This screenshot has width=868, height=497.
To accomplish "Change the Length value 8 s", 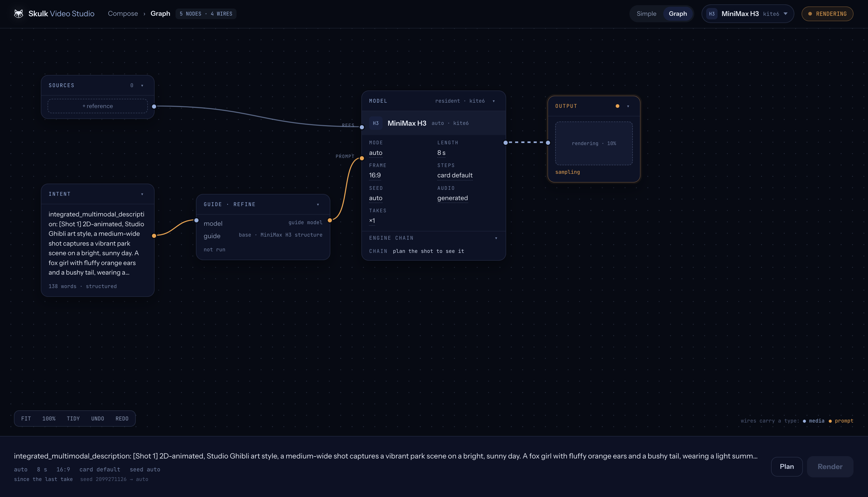I will point(441,153).
